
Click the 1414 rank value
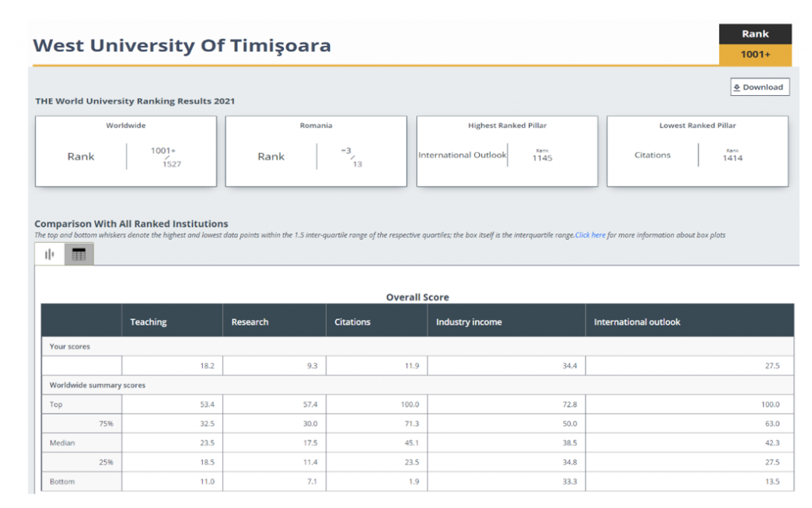point(732,158)
